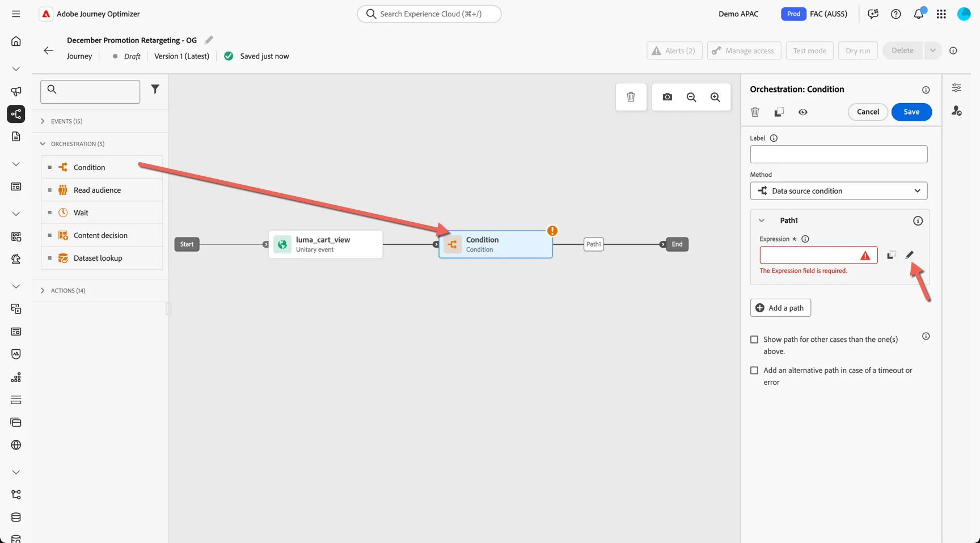This screenshot has height=543, width=980.
Task: Click the Add a path button
Action: pos(780,308)
